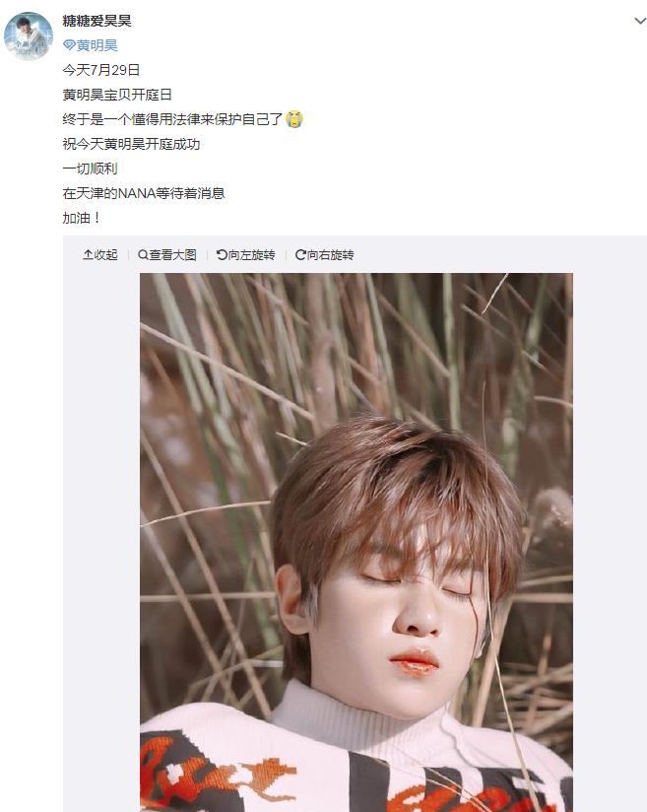Click the line 祝今天黄明昊开庭成功
Image resolution: width=647 pixels, height=812 pixels.
131,144
